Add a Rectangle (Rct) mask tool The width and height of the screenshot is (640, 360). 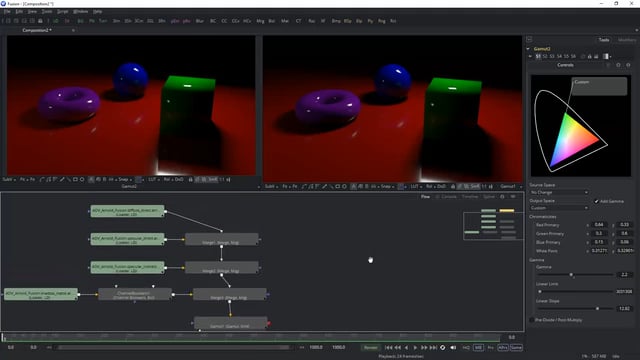[x=393, y=21]
